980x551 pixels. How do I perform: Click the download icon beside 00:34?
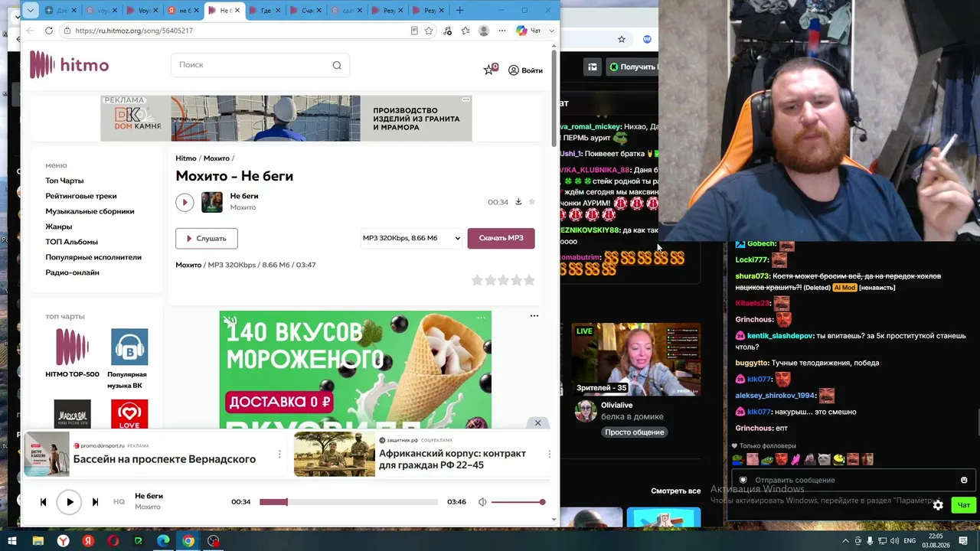click(518, 202)
